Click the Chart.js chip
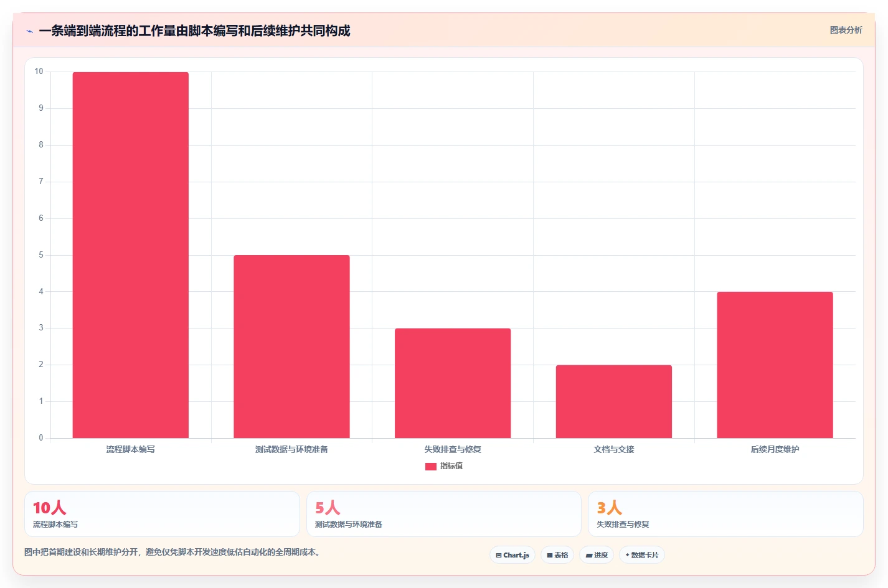 coord(512,555)
